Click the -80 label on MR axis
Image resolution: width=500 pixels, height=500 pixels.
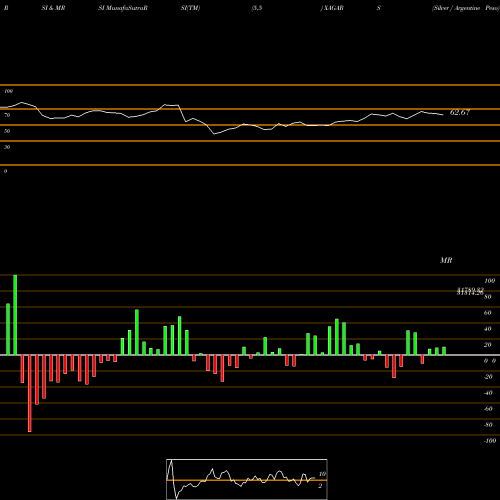(x=488, y=425)
